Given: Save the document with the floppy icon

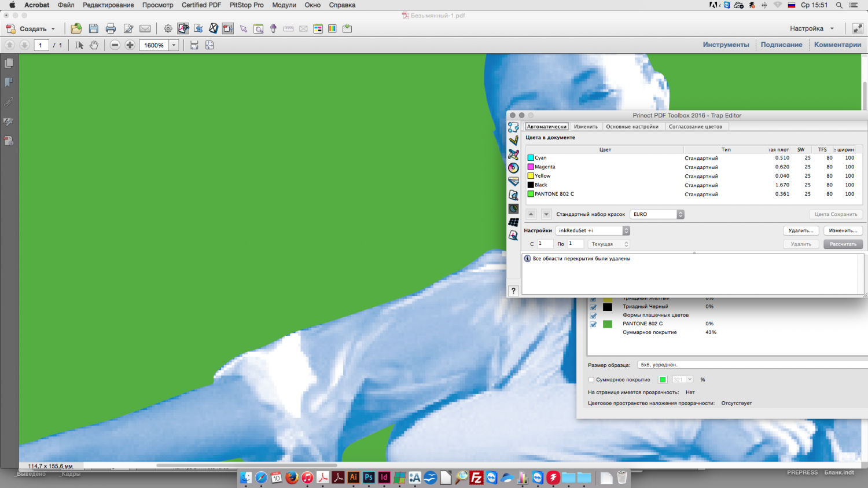Looking at the screenshot, I should point(93,28).
